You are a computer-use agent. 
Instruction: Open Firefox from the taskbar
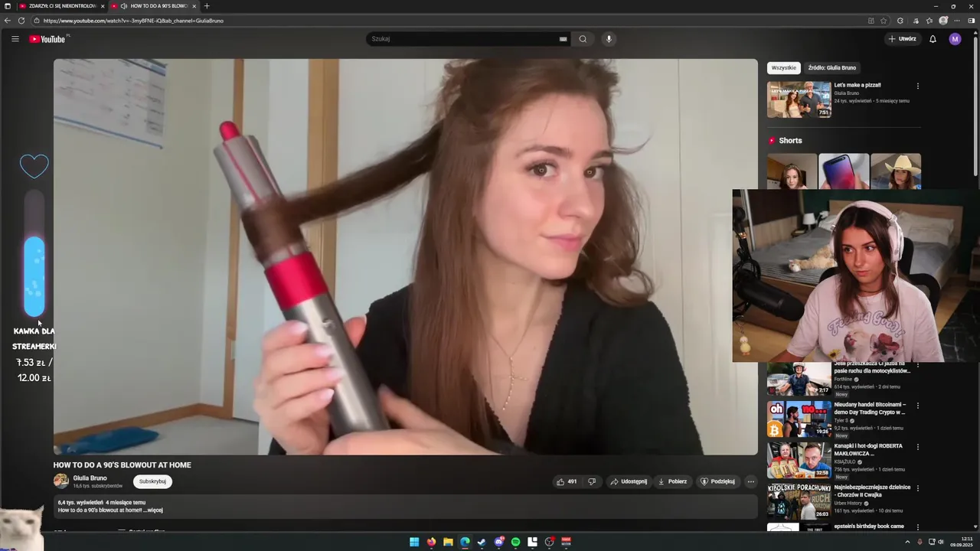[x=431, y=542]
